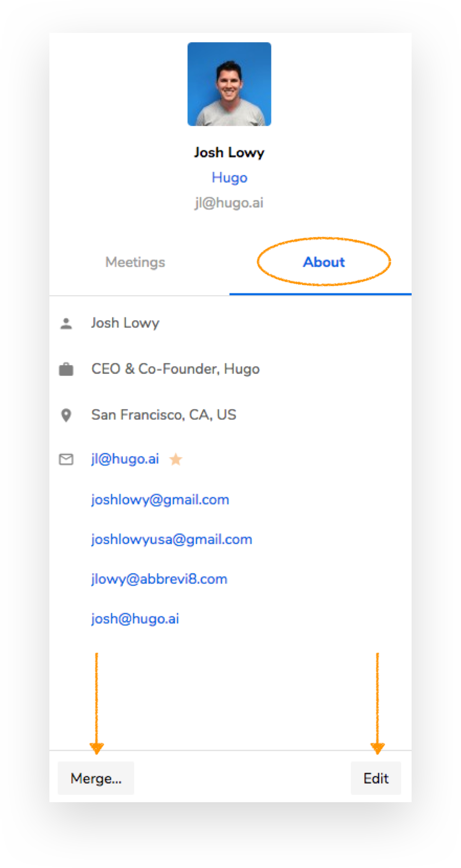The height and width of the screenshot is (868, 461).
Task: Open the joshlowyusa@gmail.com email link
Action: [172, 539]
